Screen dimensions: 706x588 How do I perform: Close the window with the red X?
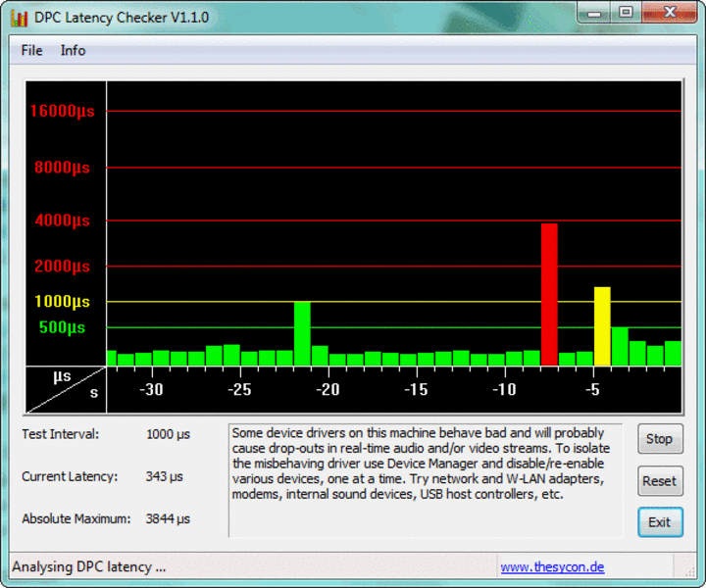[668, 14]
